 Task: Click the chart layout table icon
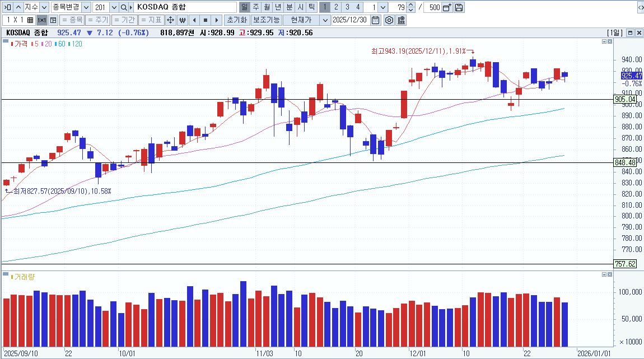coord(53,20)
